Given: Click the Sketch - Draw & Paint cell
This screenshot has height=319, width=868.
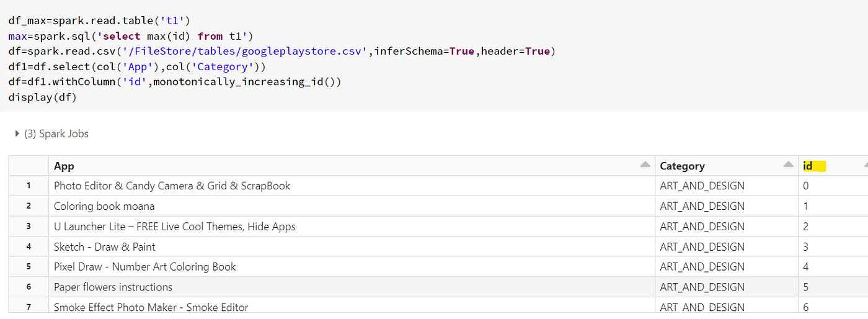Looking at the screenshot, I should point(352,246).
